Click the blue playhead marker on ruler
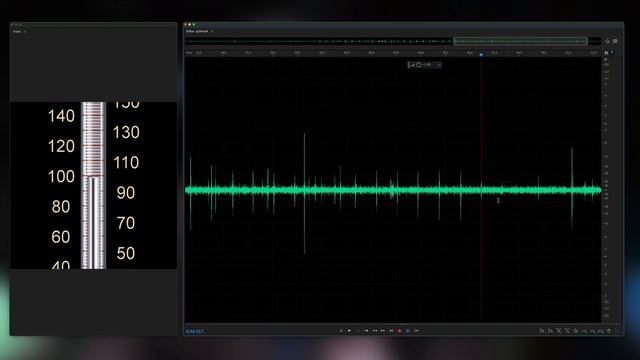This screenshot has height=360, width=640. click(481, 54)
